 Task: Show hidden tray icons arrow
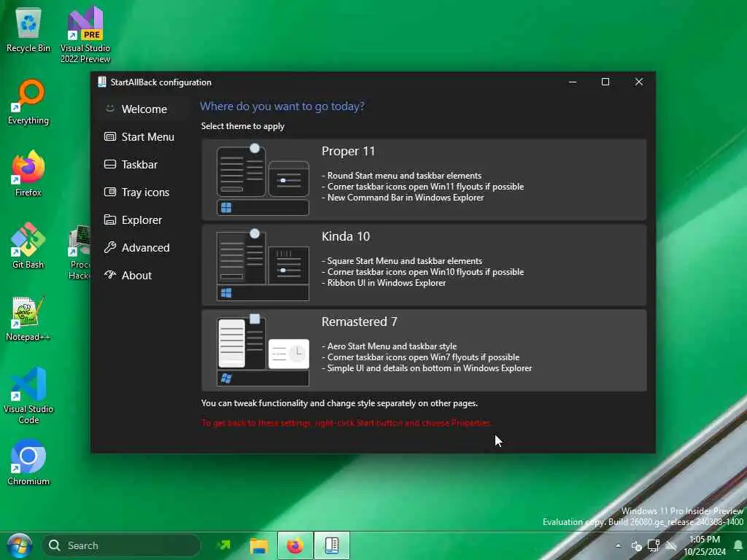(x=618, y=545)
